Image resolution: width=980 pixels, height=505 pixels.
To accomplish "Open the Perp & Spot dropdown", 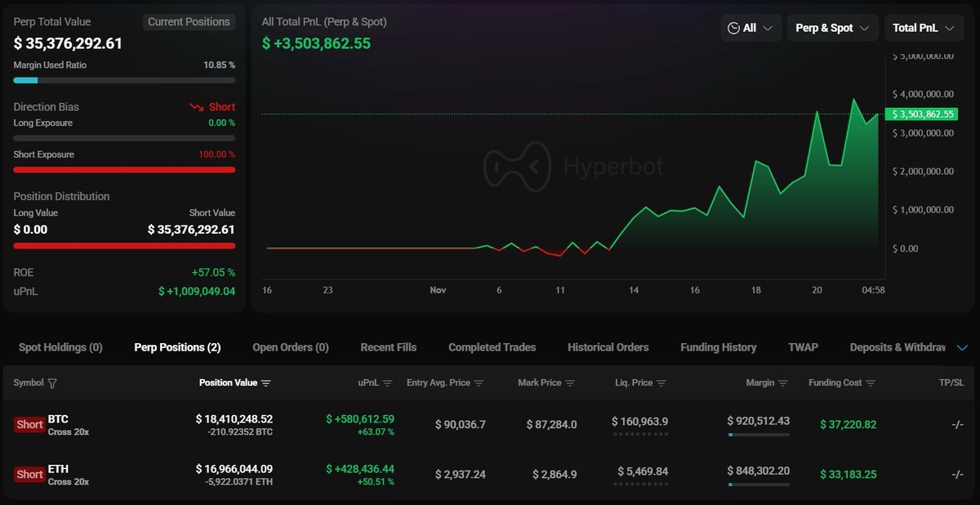I will point(832,28).
